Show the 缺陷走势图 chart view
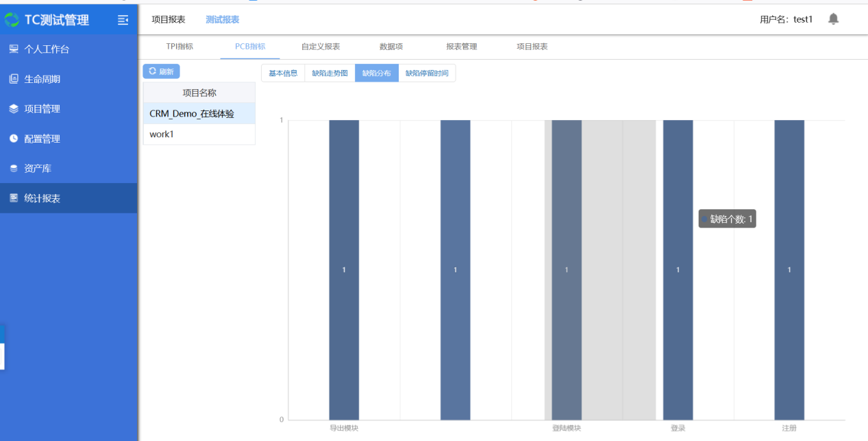The image size is (868, 441). point(330,73)
